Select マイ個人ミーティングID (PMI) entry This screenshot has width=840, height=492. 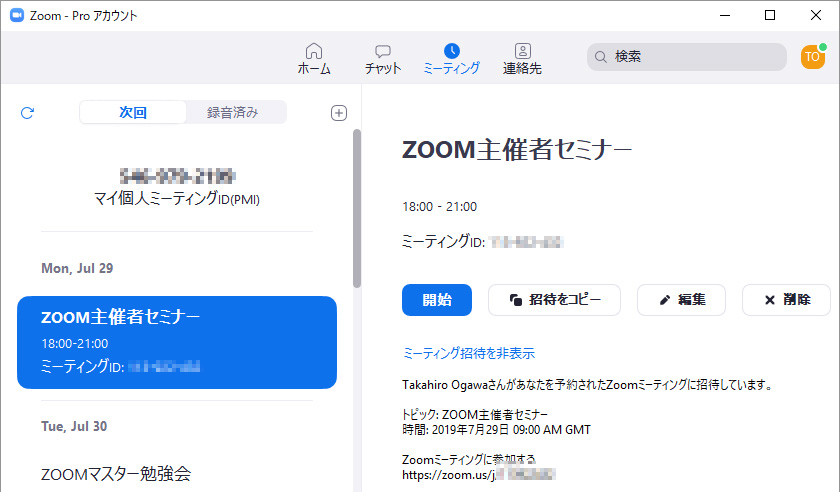tap(177, 188)
